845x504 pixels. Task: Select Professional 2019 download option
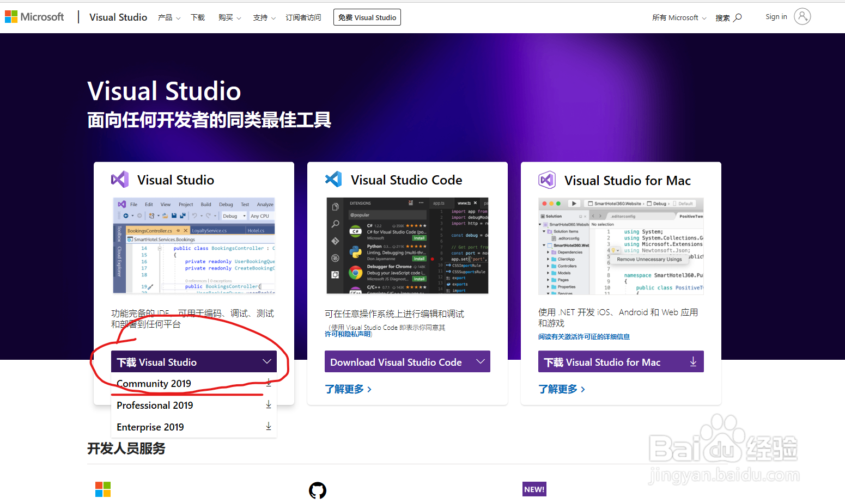click(194, 405)
